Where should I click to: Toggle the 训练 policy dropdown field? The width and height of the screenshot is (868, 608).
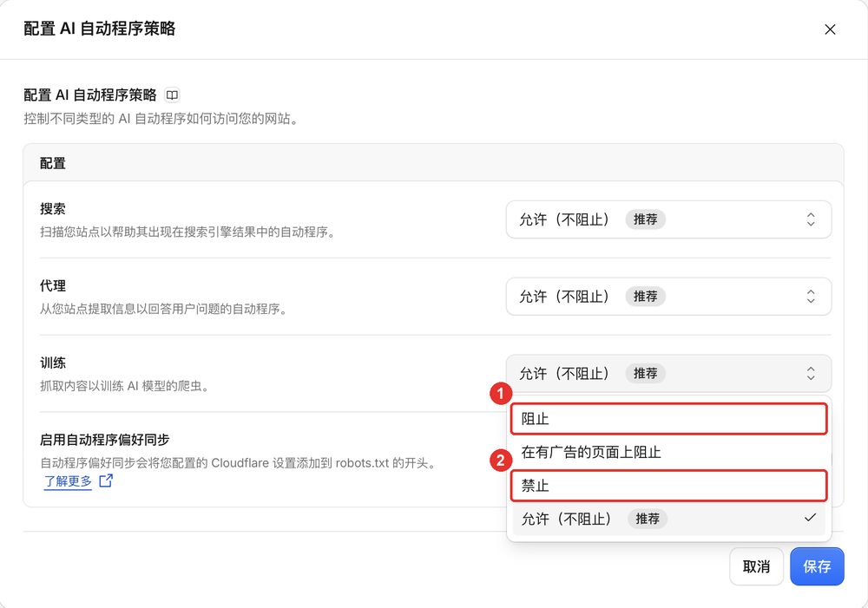coord(668,374)
